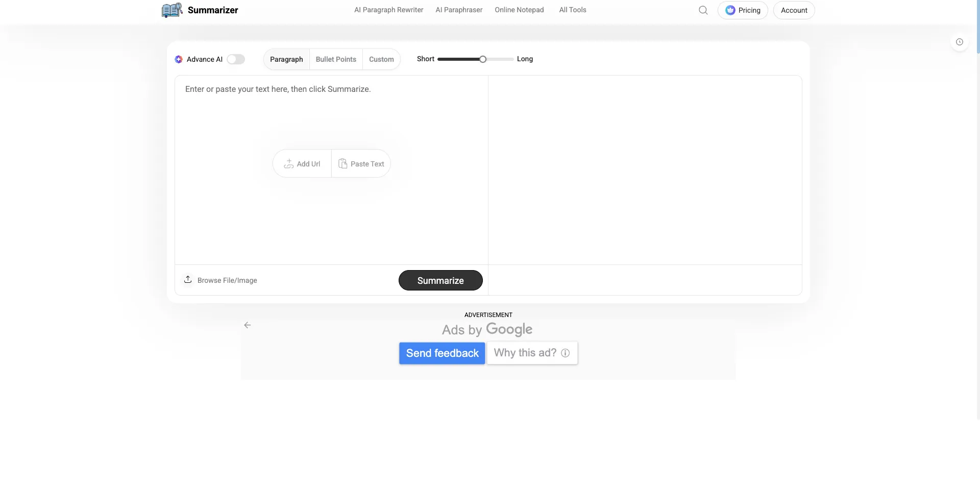Click the Add Url button

(302, 164)
